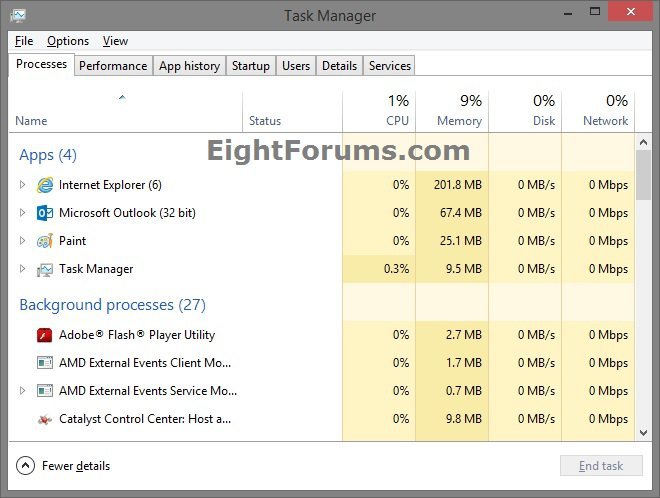
Task: Click the Internet Explorer process icon
Action: pyautogui.click(x=45, y=185)
